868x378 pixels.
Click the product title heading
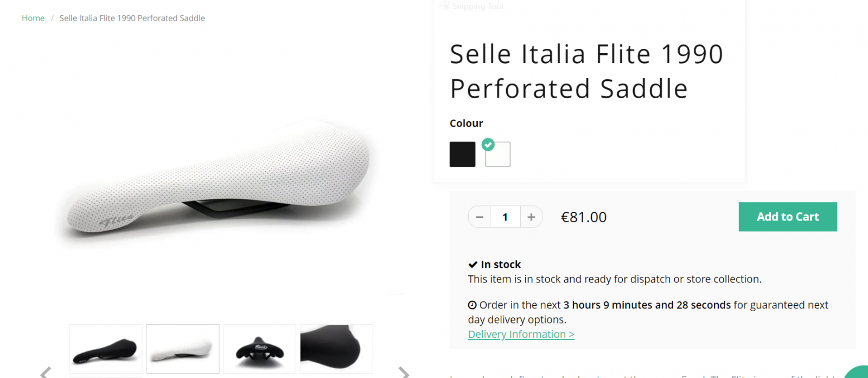pyautogui.click(x=586, y=71)
